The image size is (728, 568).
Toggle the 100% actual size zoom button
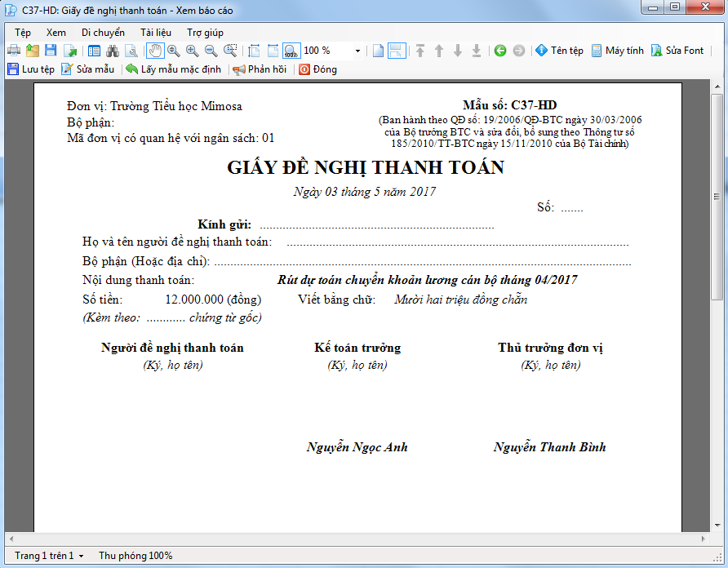(291, 51)
